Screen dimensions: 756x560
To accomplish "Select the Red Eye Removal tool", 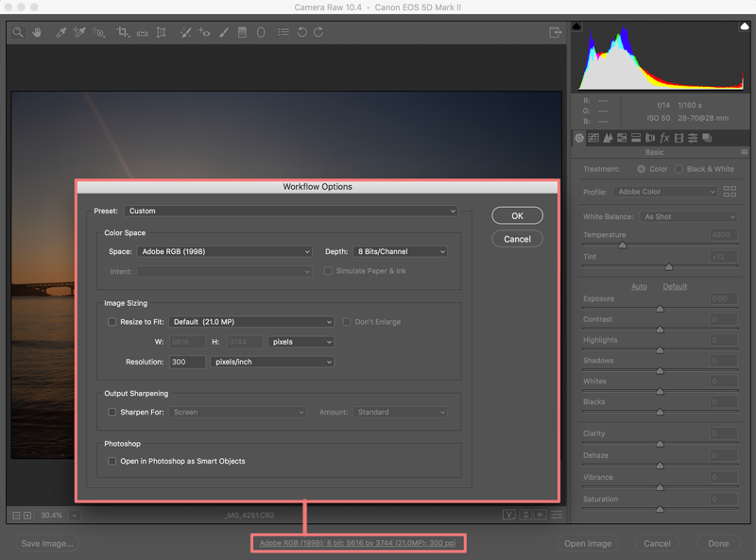I will (x=204, y=32).
